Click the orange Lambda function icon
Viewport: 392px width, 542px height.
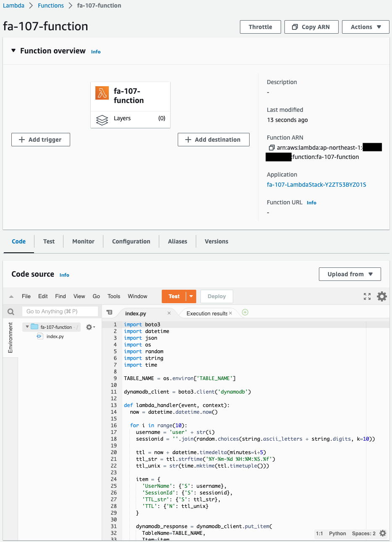pyautogui.click(x=102, y=93)
